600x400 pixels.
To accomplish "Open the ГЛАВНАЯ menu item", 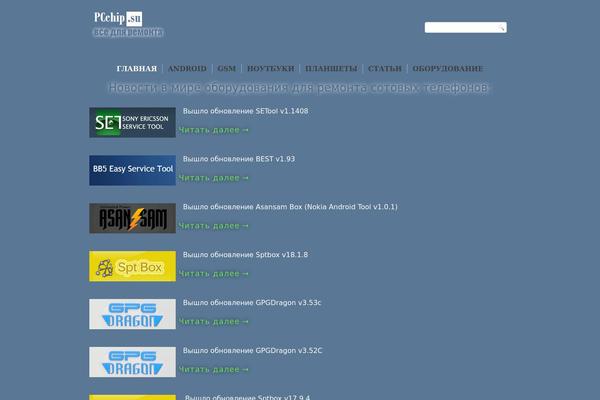I will pyautogui.click(x=137, y=69).
